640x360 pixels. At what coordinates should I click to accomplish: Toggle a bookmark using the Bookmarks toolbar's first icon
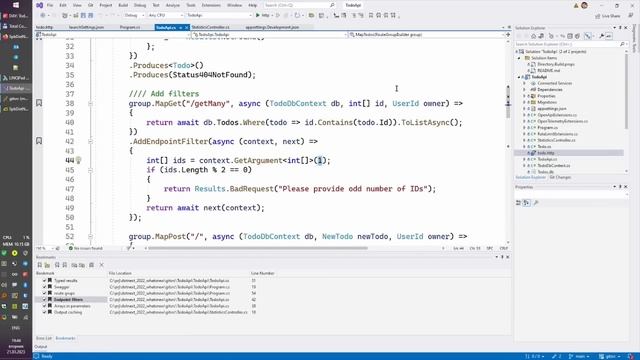point(40,265)
